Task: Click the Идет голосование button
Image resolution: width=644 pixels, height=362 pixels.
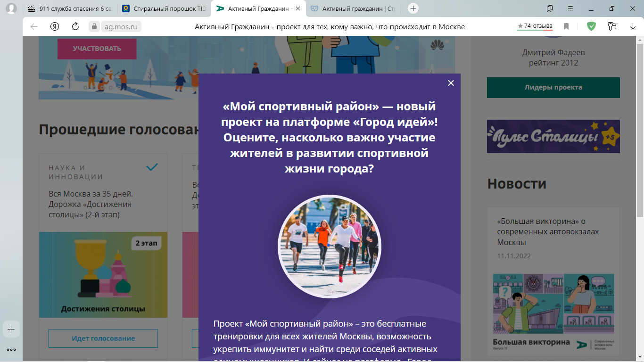Action: [x=103, y=338]
